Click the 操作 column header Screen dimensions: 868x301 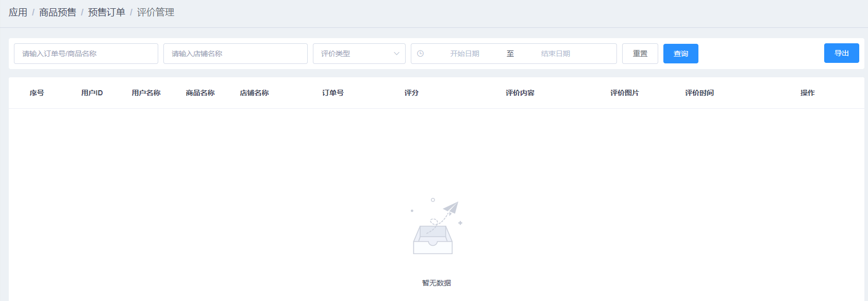pyautogui.click(x=807, y=93)
